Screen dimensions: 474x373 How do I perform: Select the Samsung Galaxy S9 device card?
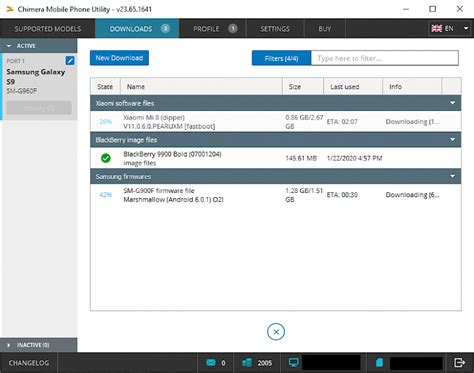point(39,87)
